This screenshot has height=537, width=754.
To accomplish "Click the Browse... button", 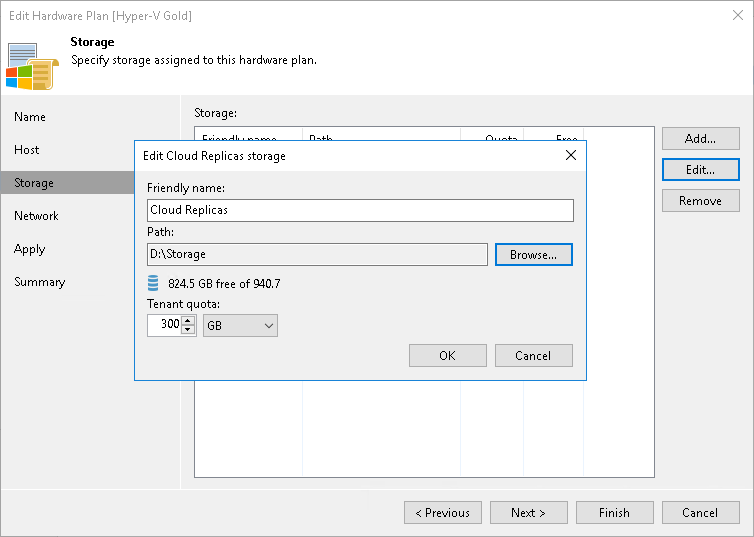I will point(534,254).
